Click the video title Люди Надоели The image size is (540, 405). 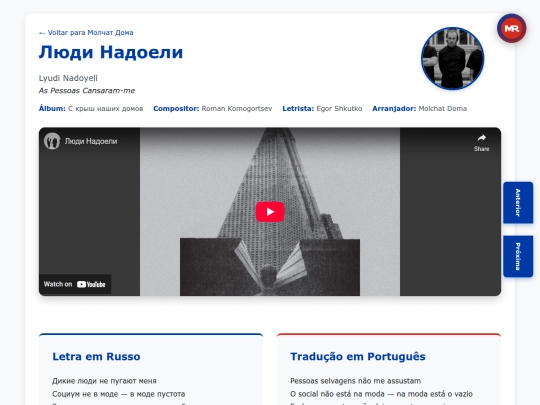pyautogui.click(x=91, y=141)
